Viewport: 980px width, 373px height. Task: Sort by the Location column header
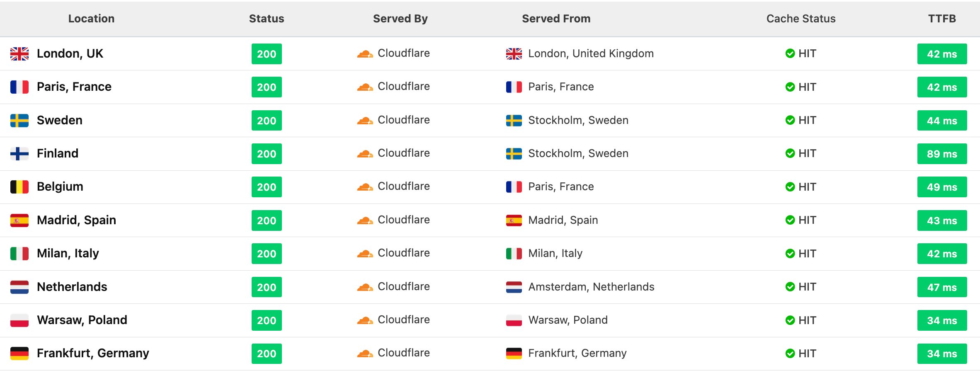click(x=91, y=19)
